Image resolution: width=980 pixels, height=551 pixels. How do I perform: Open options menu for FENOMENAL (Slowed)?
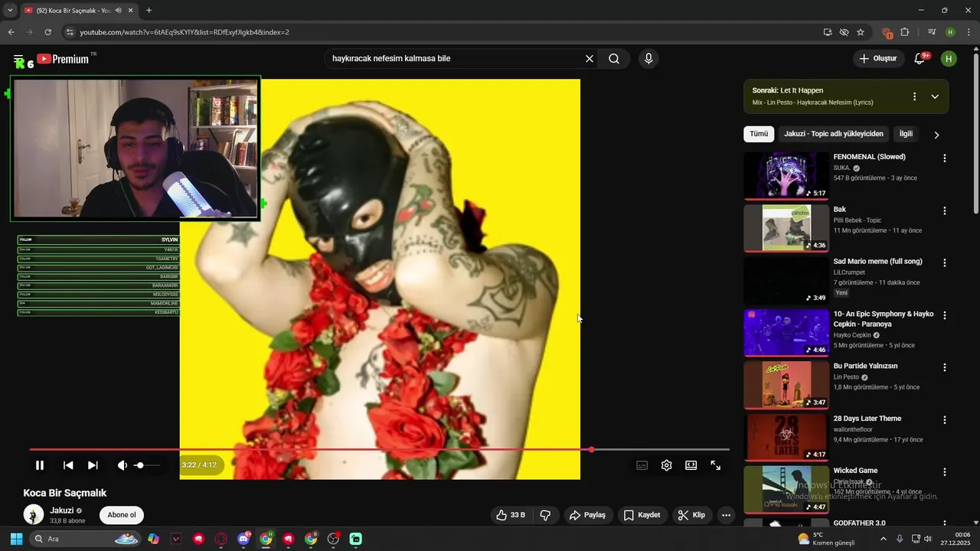coord(945,158)
